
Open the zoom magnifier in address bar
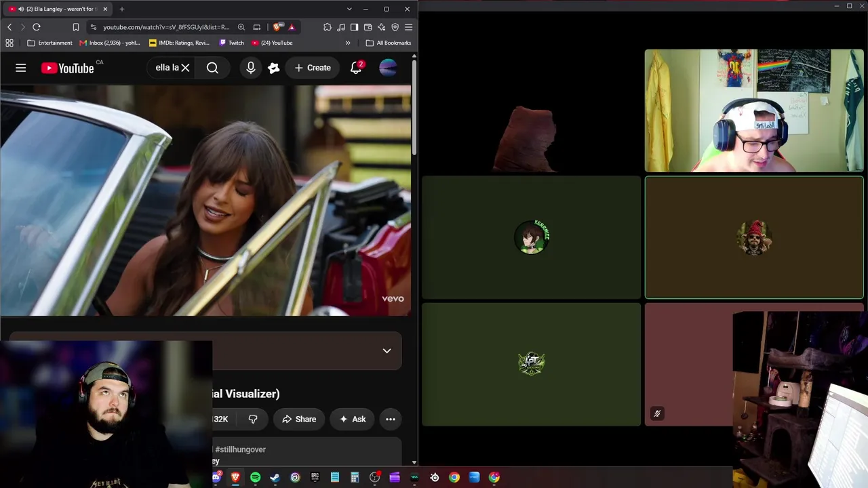(241, 27)
